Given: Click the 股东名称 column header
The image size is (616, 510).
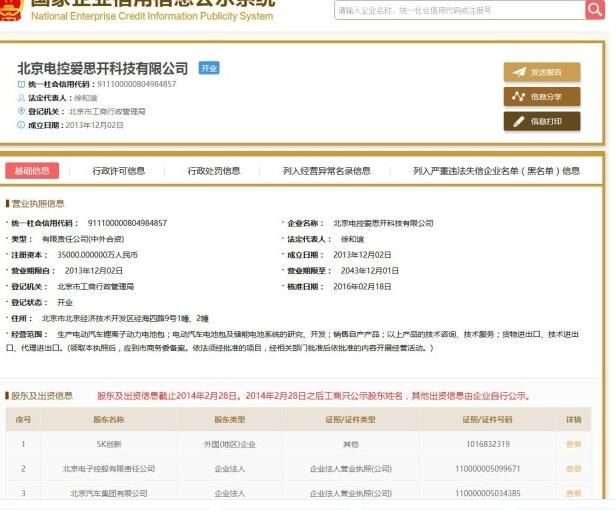Looking at the screenshot, I should (x=109, y=419).
